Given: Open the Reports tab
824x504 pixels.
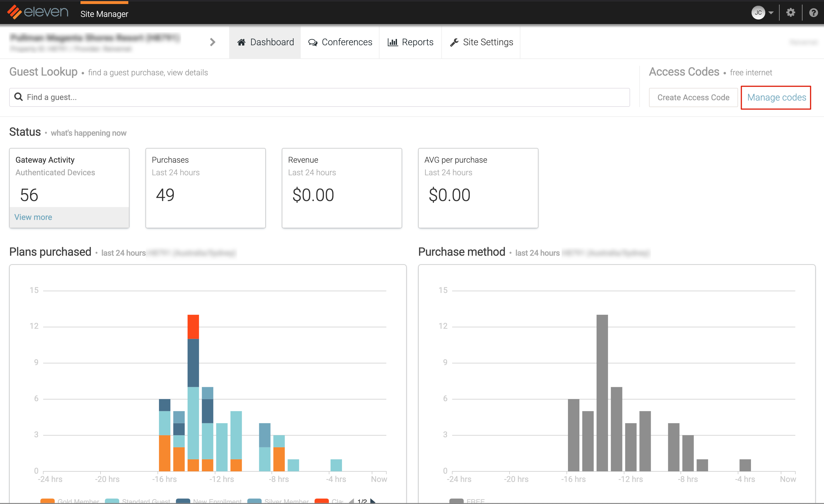Looking at the screenshot, I should (x=410, y=42).
